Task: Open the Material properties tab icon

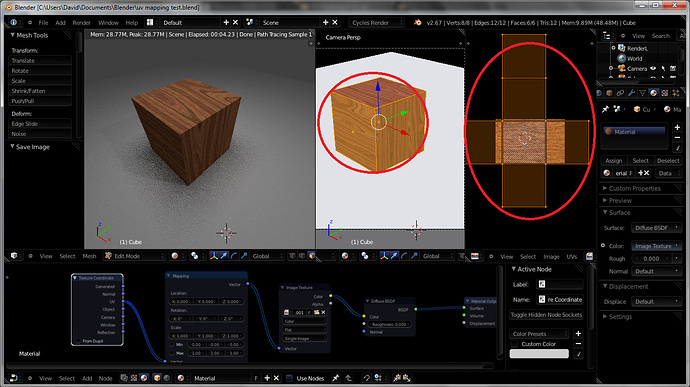Action: (x=653, y=93)
